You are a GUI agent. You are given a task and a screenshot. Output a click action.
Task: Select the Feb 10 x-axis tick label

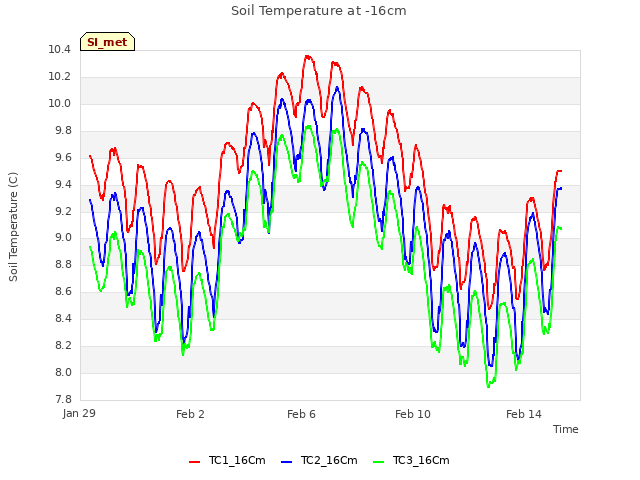tap(413, 414)
